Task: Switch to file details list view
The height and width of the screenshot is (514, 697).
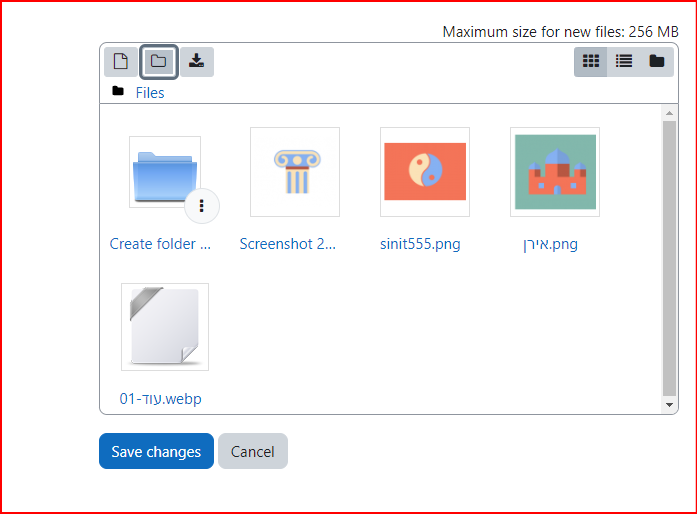Action: (624, 61)
